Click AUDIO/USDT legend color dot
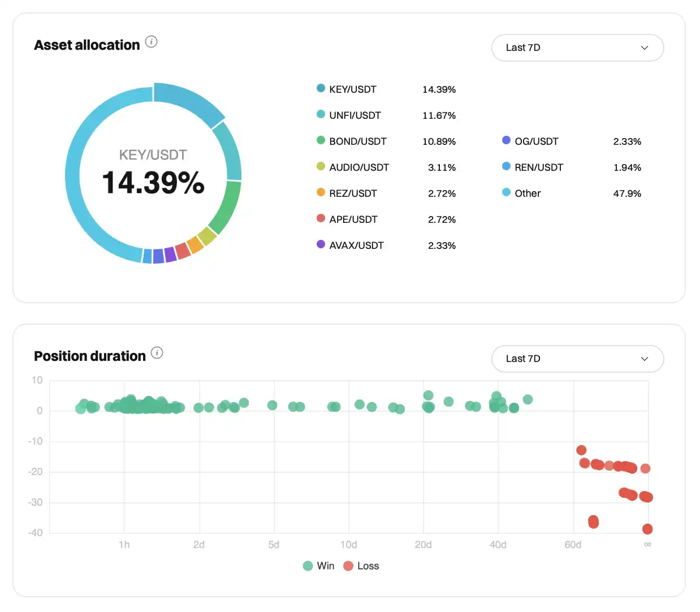Image resolution: width=700 pixels, height=612 pixels. coord(321,166)
